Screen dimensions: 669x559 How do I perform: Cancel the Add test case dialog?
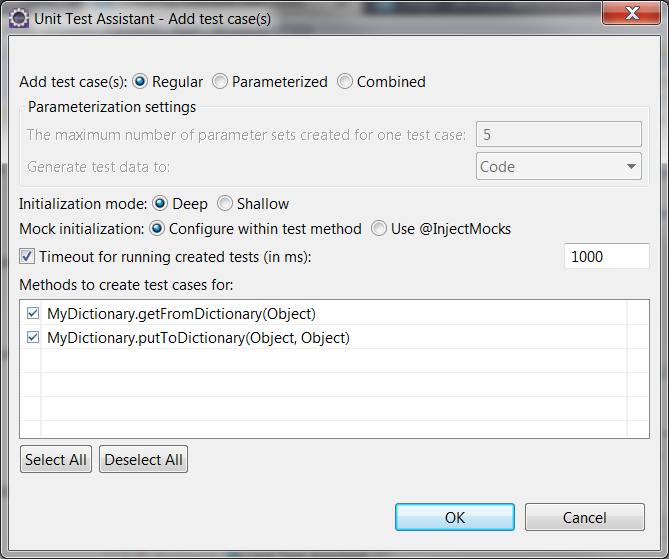tap(585, 517)
